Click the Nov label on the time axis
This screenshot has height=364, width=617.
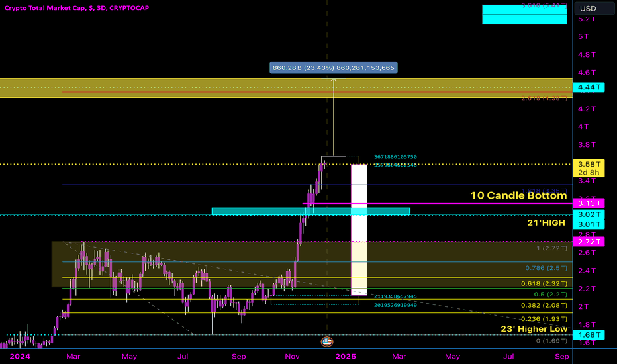coord(292,356)
